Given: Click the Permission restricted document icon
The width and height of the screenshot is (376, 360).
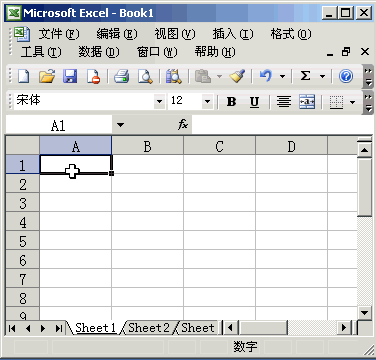Looking at the screenshot, I should (x=93, y=76).
